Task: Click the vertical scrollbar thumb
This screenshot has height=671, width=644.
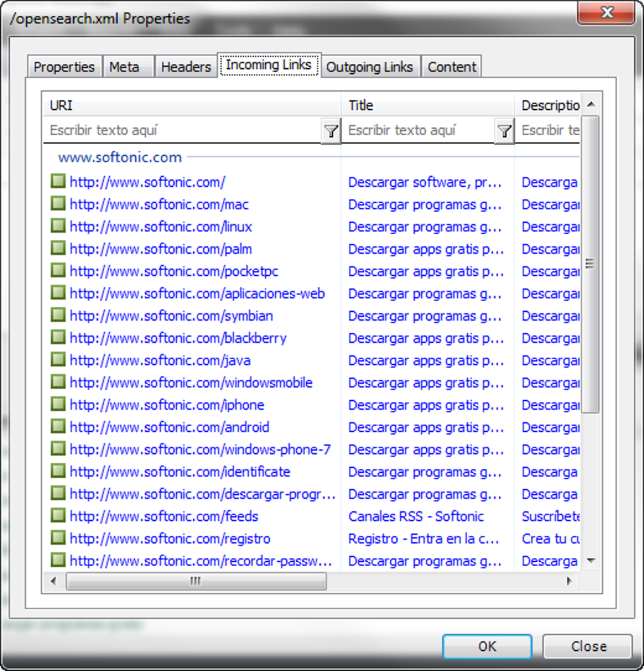Action: point(590,264)
